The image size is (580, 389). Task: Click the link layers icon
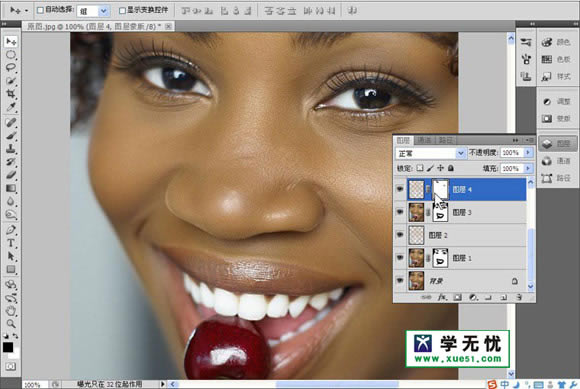click(426, 297)
